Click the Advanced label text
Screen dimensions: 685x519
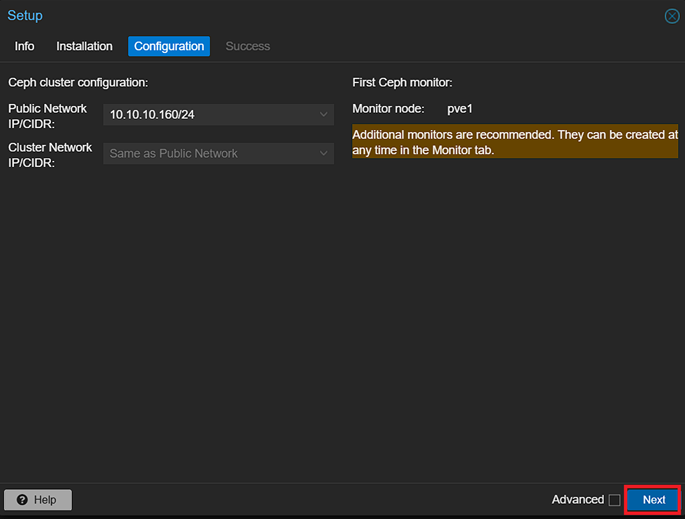[x=577, y=500]
